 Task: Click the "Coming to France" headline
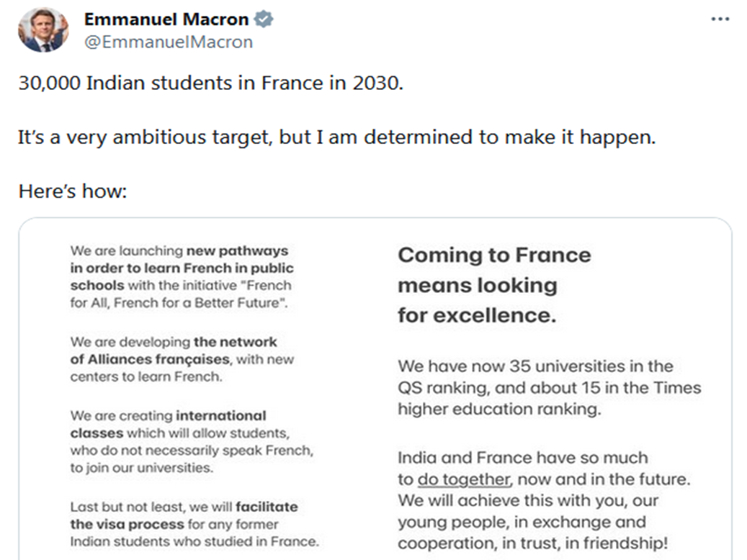494,255
